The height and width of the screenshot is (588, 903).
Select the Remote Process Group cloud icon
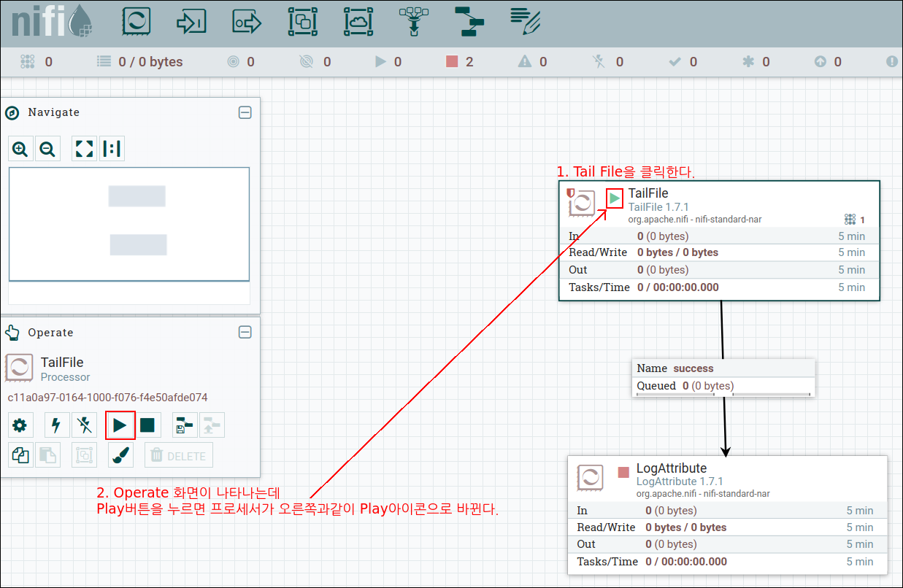[x=358, y=22]
